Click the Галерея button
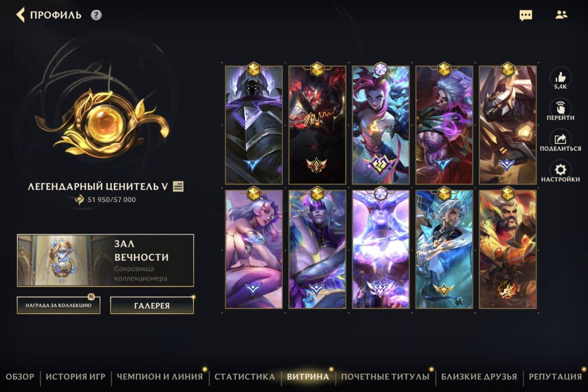This screenshot has width=588, height=392. (152, 305)
